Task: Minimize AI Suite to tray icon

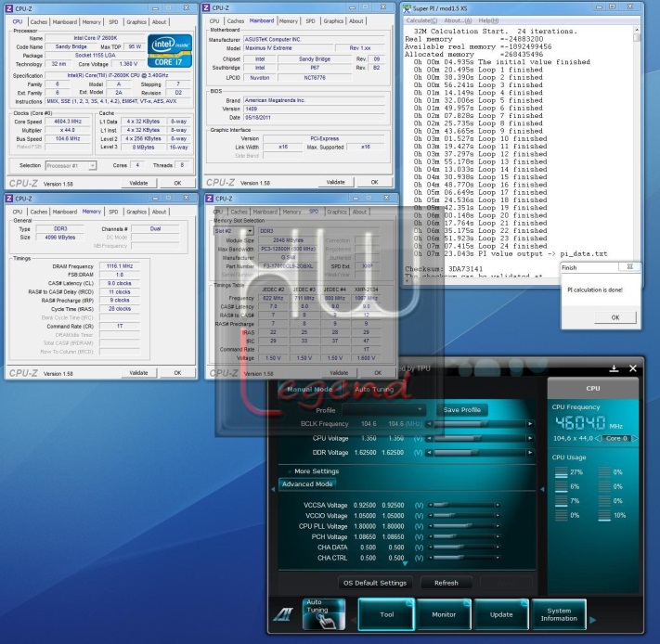Action: 614,368
